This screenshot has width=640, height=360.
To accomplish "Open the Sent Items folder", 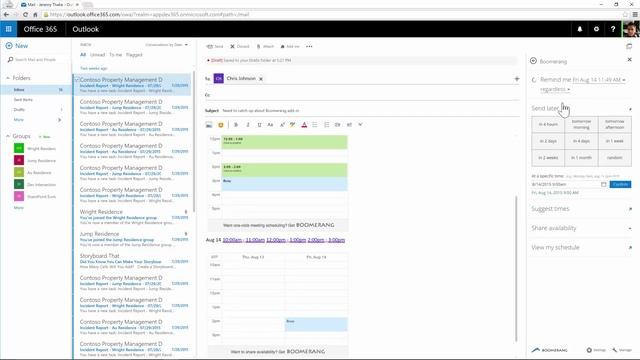I will point(23,100).
